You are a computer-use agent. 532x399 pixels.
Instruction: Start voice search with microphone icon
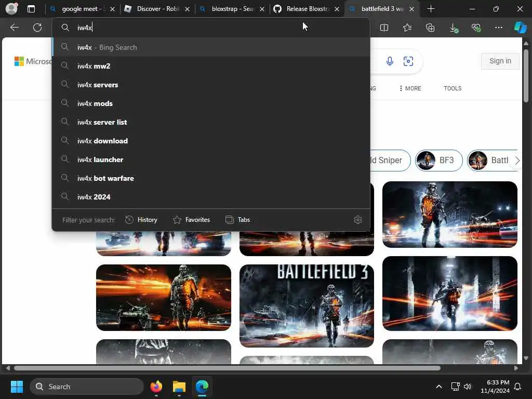point(390,61)
